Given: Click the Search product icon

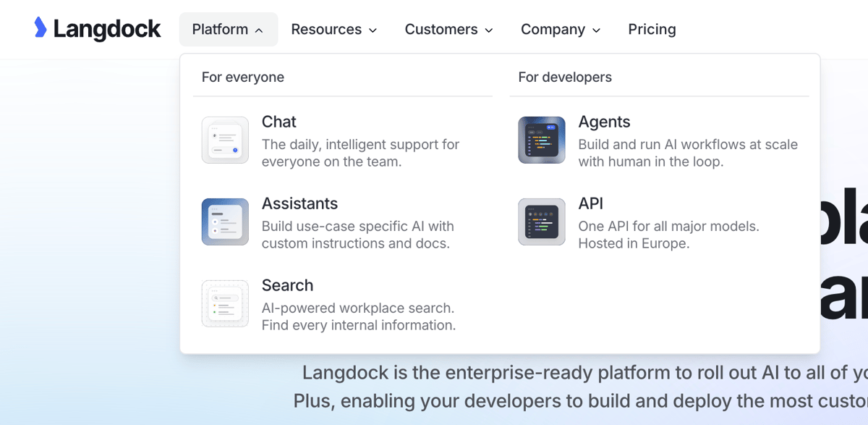Looking at the screenshot, I should tap(225, 303).
